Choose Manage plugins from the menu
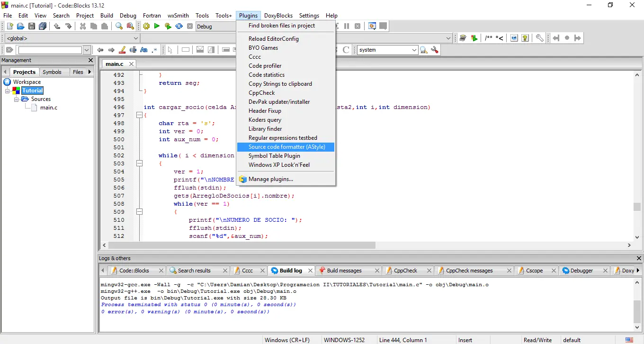Image resolution: width=644 pixels, height=344 pixels. [x=271, y=179]
